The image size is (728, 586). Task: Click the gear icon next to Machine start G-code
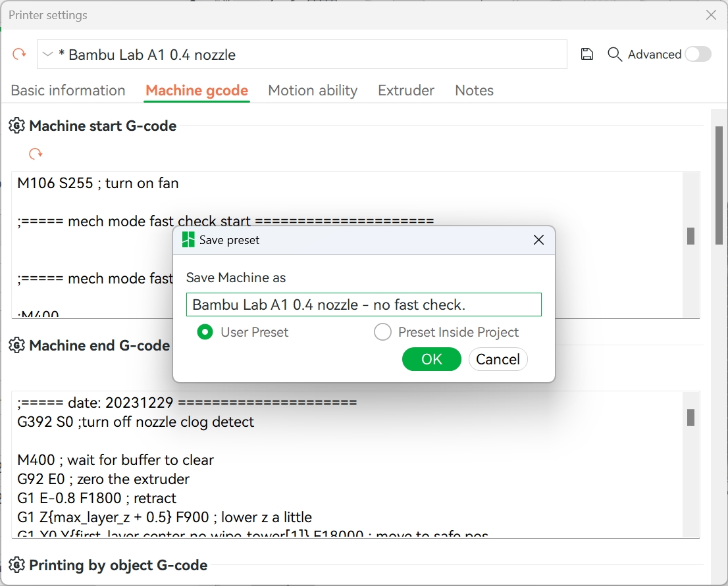coord(16,126)
